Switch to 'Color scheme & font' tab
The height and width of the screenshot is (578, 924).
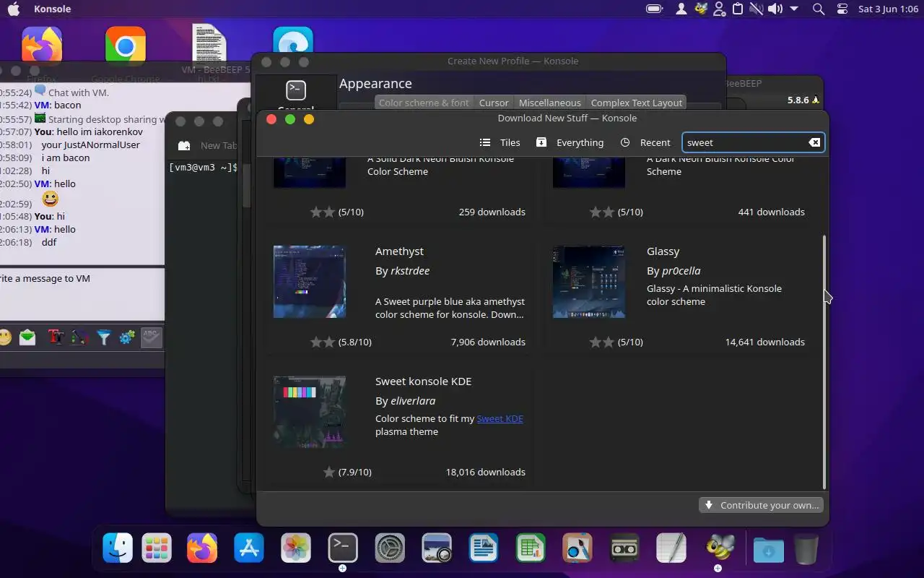(x=424, y=103)
